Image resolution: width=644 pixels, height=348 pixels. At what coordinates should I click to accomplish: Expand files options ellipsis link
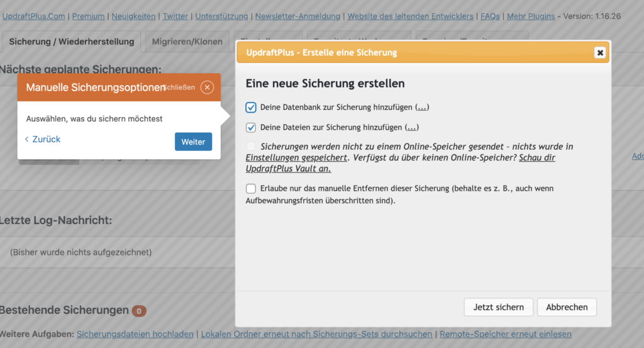point(411,127)
